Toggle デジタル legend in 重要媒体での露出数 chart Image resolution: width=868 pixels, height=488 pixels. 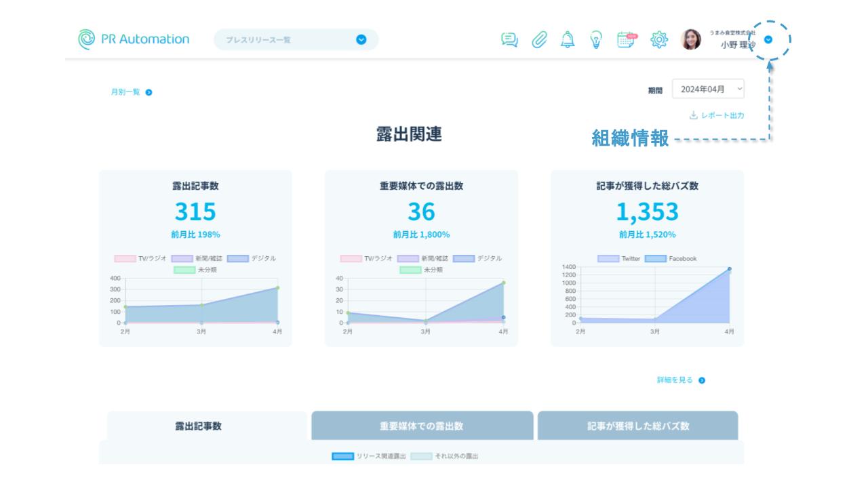tap(464, 258)
